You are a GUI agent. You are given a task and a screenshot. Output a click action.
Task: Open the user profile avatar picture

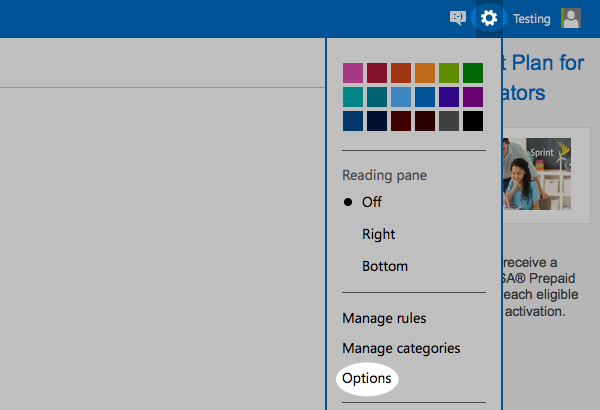pos(571,18)
